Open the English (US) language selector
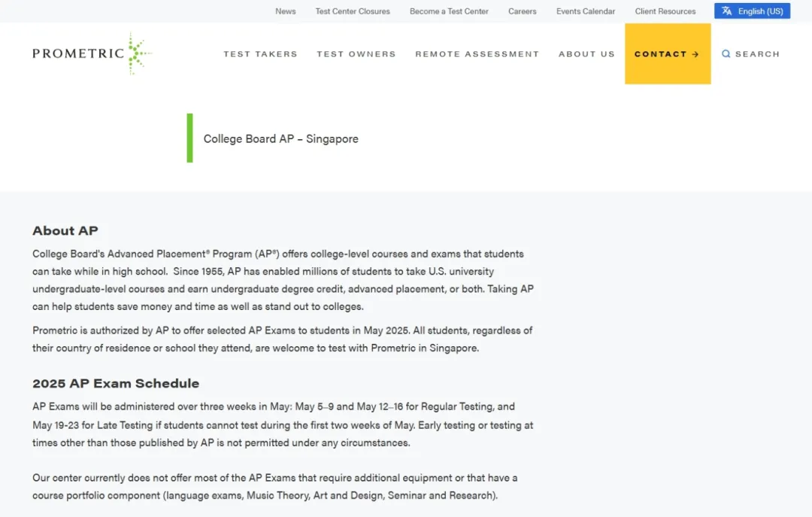The width and height of the screenshot is (812, 517). [753, 11]
